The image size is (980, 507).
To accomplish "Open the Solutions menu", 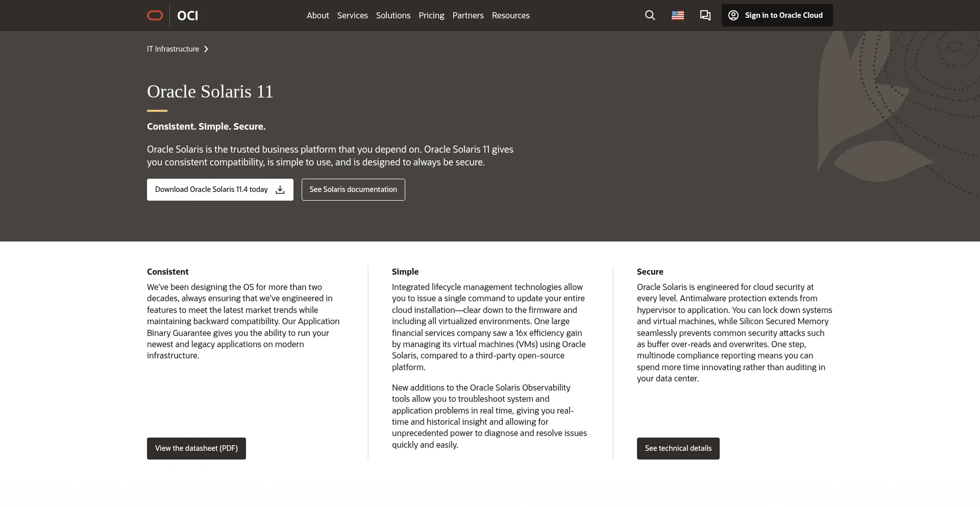I will (393, 15).
